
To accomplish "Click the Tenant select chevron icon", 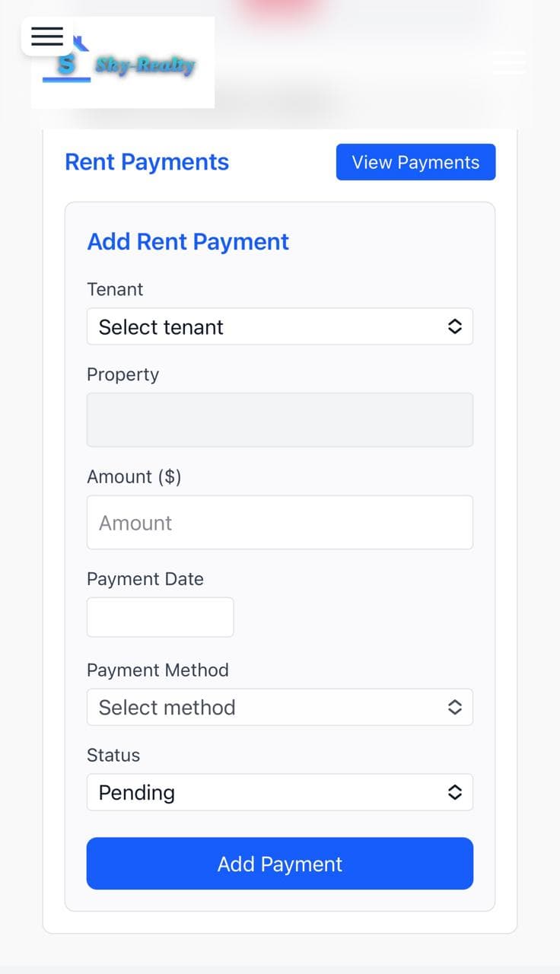I will (x=454, y=326).
